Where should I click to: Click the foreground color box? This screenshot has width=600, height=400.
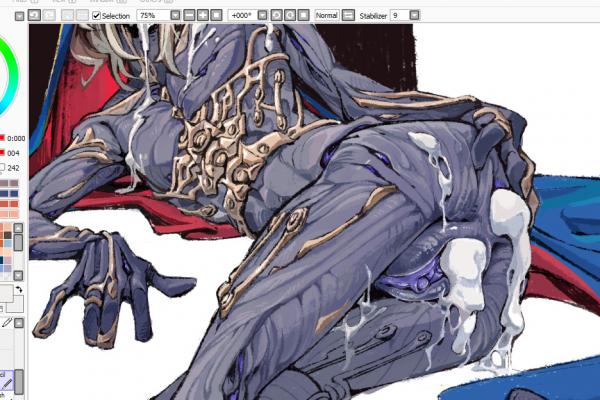point(6,293)
